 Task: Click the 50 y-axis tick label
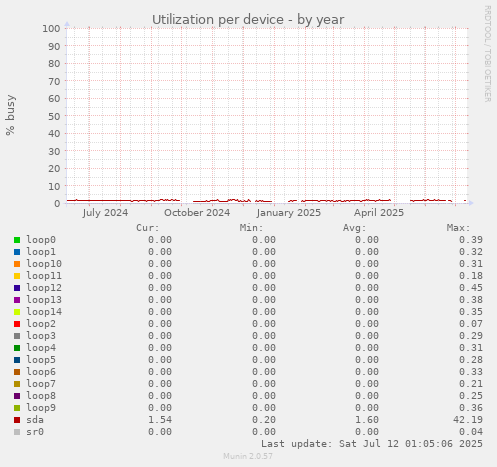tap(54, 116)
